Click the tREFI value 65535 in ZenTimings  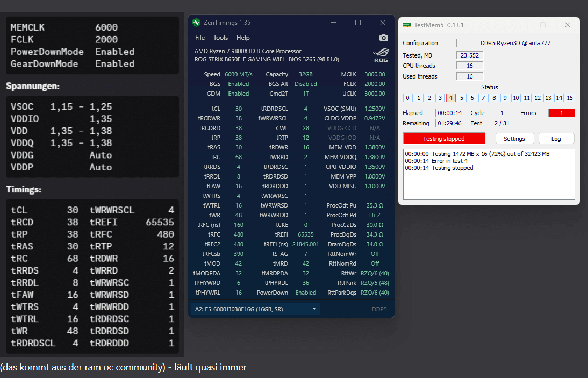point(306,234)
